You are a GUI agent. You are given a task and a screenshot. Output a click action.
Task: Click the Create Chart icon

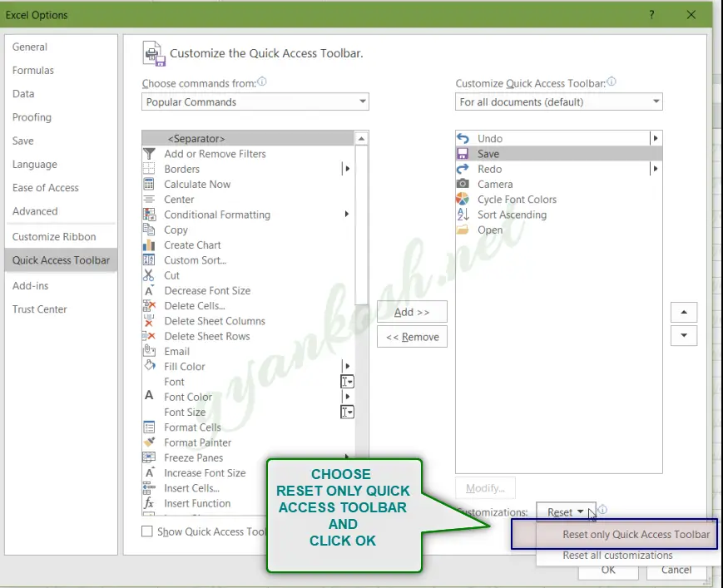tap(149, 245)
